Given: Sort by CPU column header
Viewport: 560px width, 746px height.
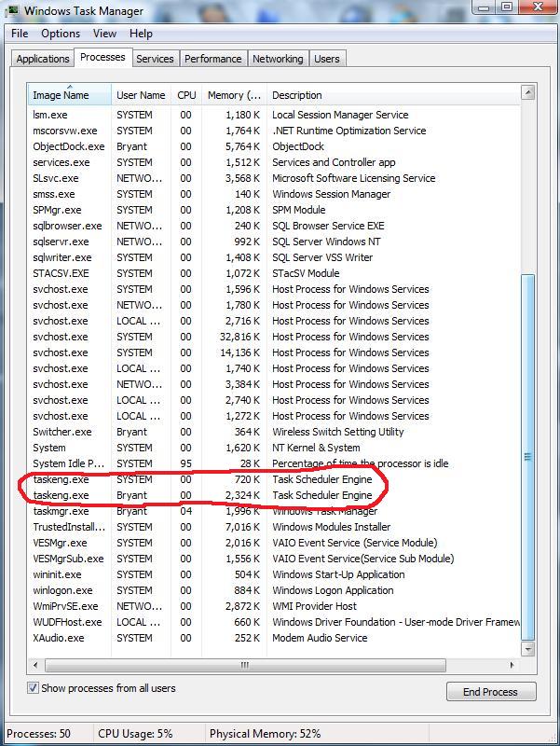Looking at the screenshot, I should (186, 95).
